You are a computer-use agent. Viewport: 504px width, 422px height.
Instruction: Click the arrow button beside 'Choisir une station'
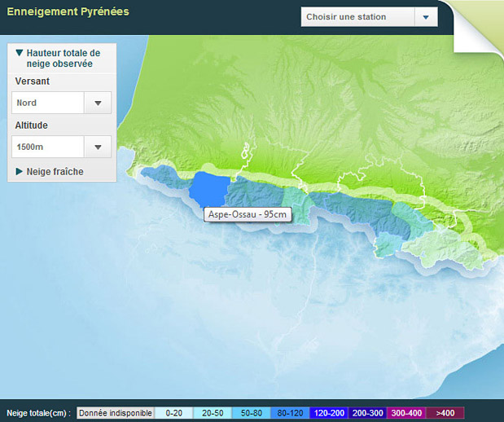pos(426,17)
